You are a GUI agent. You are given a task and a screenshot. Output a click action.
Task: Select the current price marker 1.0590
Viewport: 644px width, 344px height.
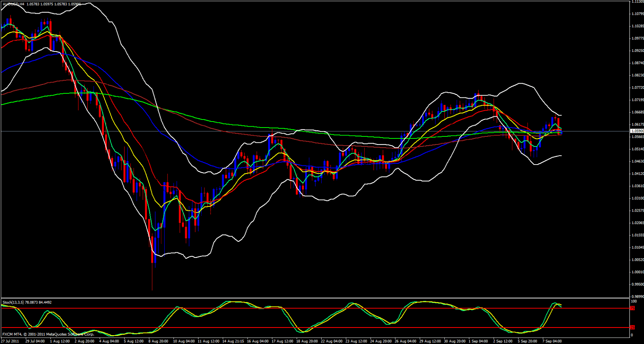[x=637, y=131]
